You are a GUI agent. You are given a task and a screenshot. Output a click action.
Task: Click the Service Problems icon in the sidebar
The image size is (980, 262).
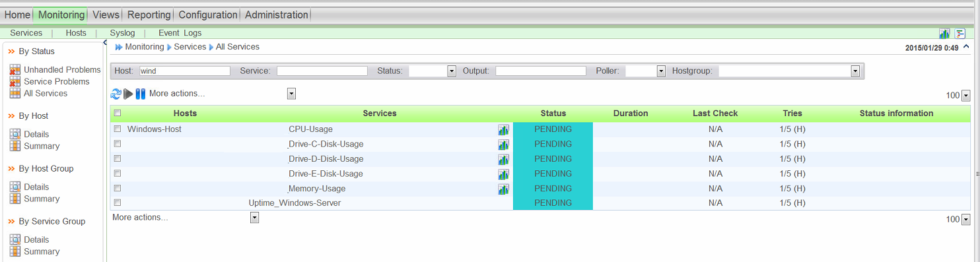pyautogui.click(x=15, y=82)
